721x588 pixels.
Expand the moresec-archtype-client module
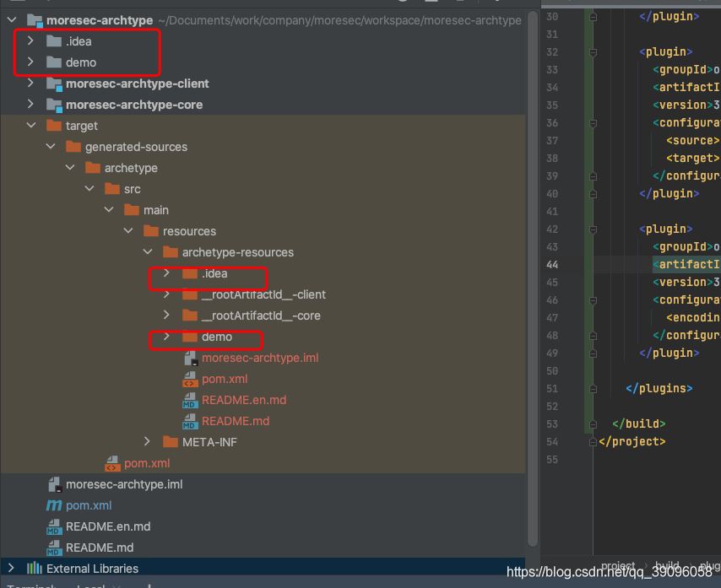pyautogui.click(x=30, y=84)
